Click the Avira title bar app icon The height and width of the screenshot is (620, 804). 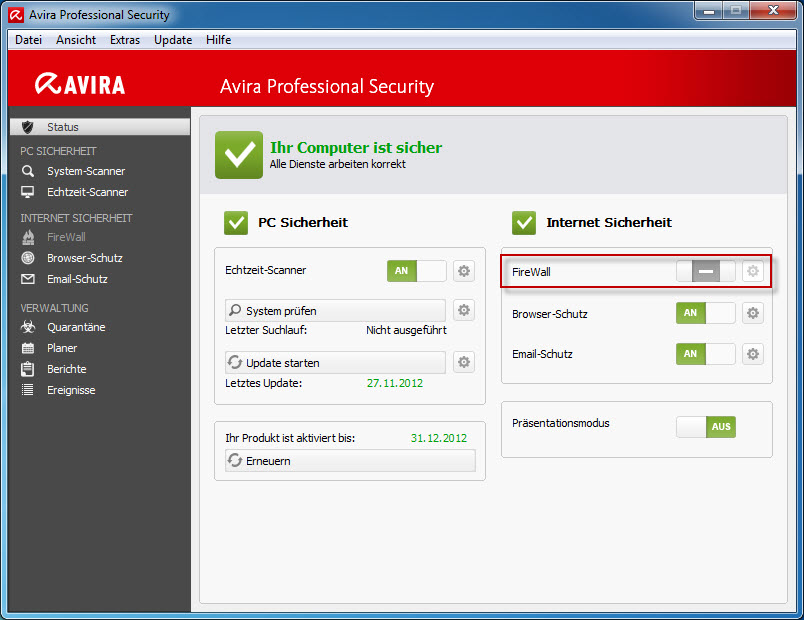pyautogui.click(x=16, y=15)
